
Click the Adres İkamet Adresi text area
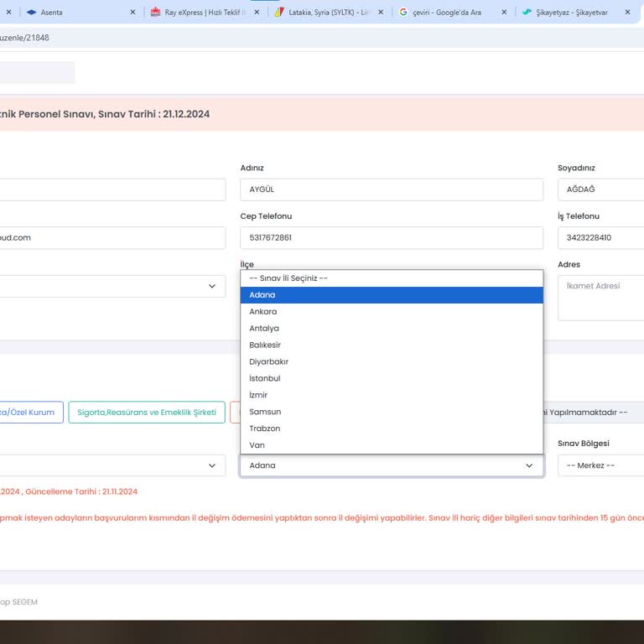(600, 298)
